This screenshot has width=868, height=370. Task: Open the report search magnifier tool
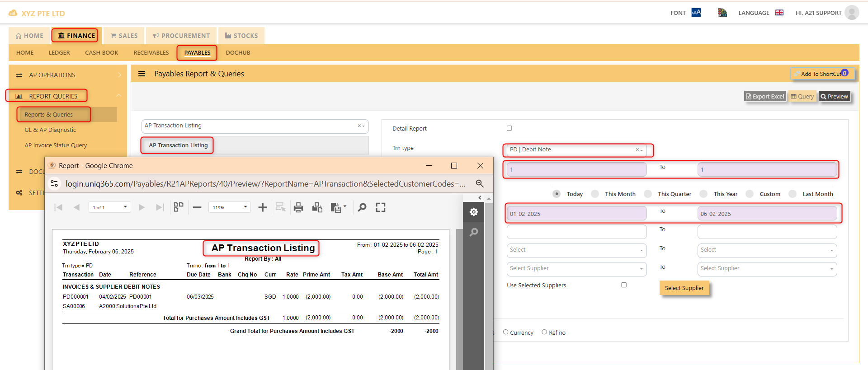point(362,207)
